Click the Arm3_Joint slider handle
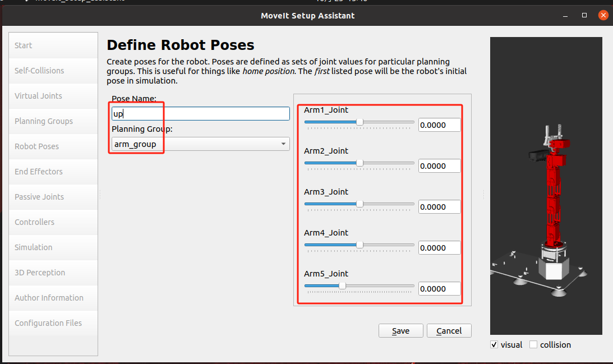Viewport: 613px width, 364px height. 359,204
